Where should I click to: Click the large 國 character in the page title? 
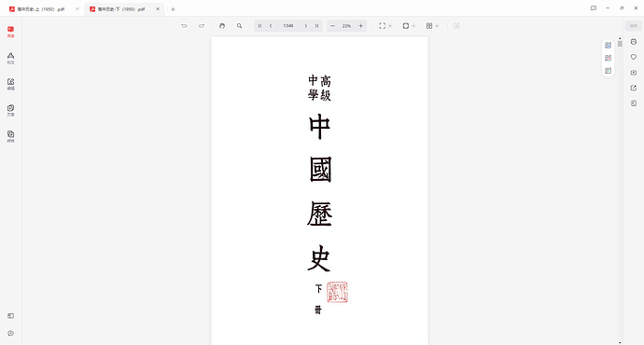point(320,170)
